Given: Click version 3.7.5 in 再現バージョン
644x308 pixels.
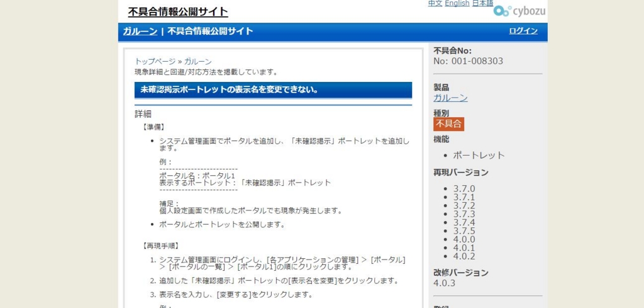Looking at the screenshot, I should [x=464, y=231].
